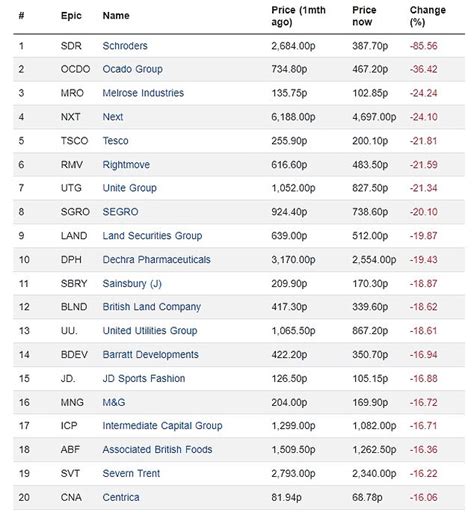Sort by the Change (%) column header
Image resolution: width=474 pixels, height=512 pixels.
tap(428, 16)
